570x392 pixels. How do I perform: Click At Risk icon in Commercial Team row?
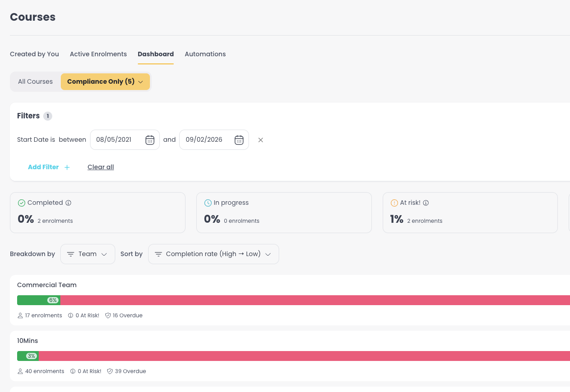(71, 315)
